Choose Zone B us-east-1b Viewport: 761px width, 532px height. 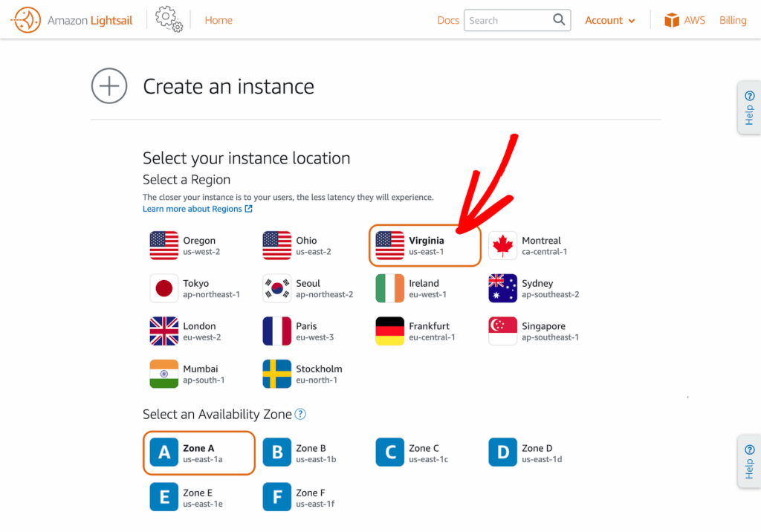299,452
